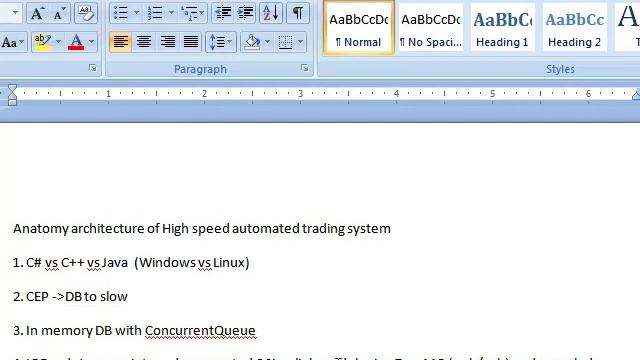This screenshot has width=640, height=360.
Task: Increase paragraph indent
Action: [245, 13]
